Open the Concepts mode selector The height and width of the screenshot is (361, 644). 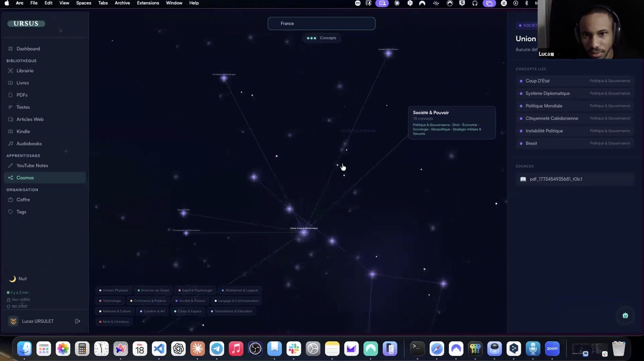pyautogui.click(x=322, y=38)
